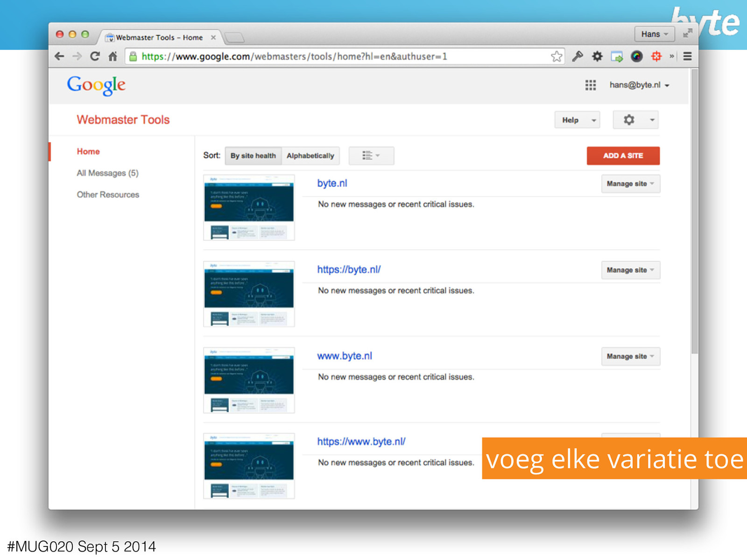Click the green SSL padlock icon
Screen dimensions: 747x560
click(133, 56)
